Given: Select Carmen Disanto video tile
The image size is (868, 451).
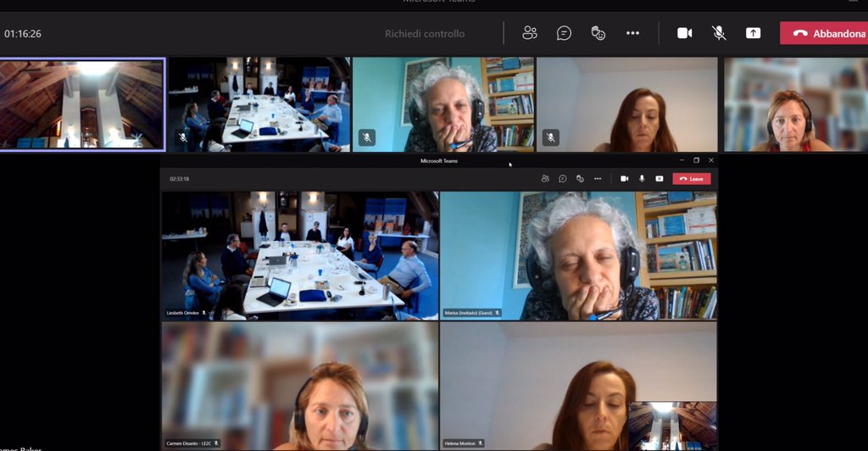Looking at the screenshot, I should coord(300,387).
